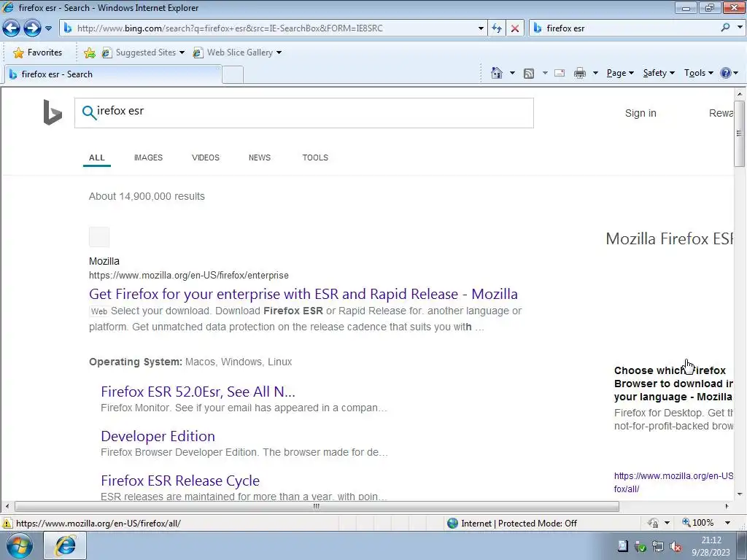
Task: Go back with the browser Back arrow
Action: [12, 28]
